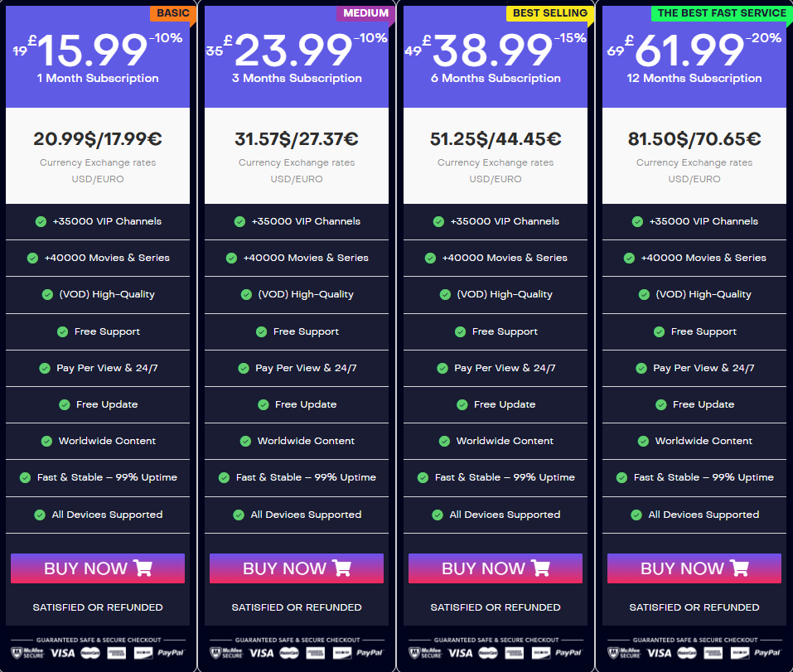
Task: Click the green check beside Free Support in the Basic plan
Action: pos(62,331)
